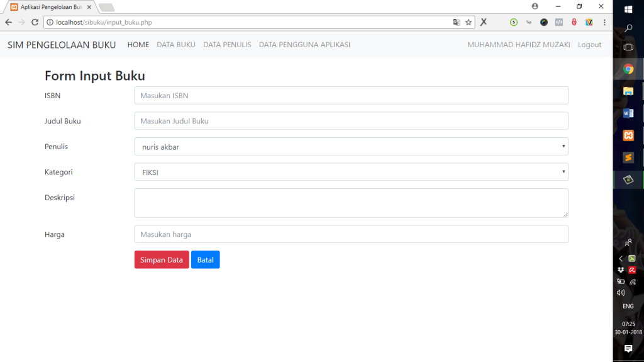Switch the ENG input language indicator

click(628, 306)
